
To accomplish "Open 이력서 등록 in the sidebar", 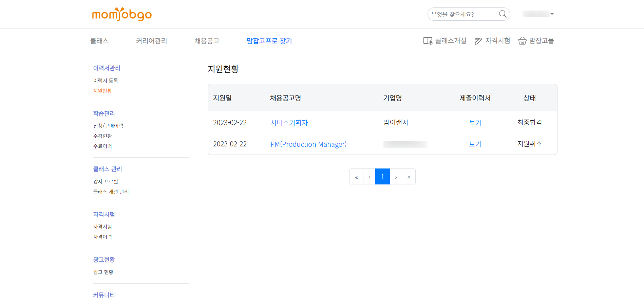I will coord(106,81).
